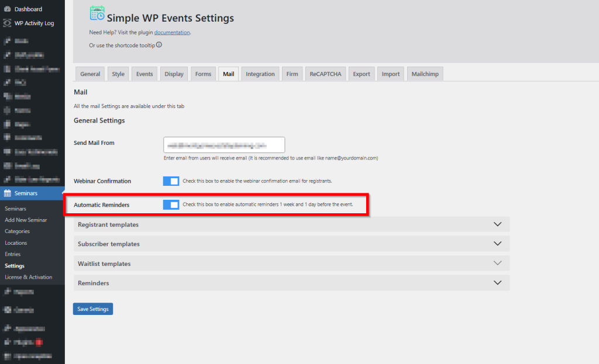The height and width of the screenshot is (364, 599).
Task: Switch to the Forms tab
Action: [x=203, y=74]
